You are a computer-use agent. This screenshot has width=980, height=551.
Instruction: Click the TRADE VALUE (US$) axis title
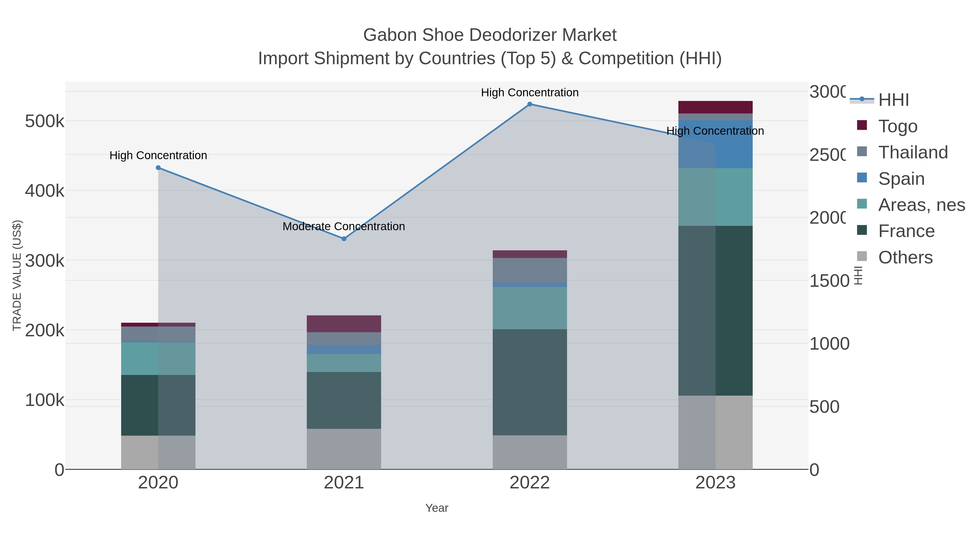[x=17, y=275]
